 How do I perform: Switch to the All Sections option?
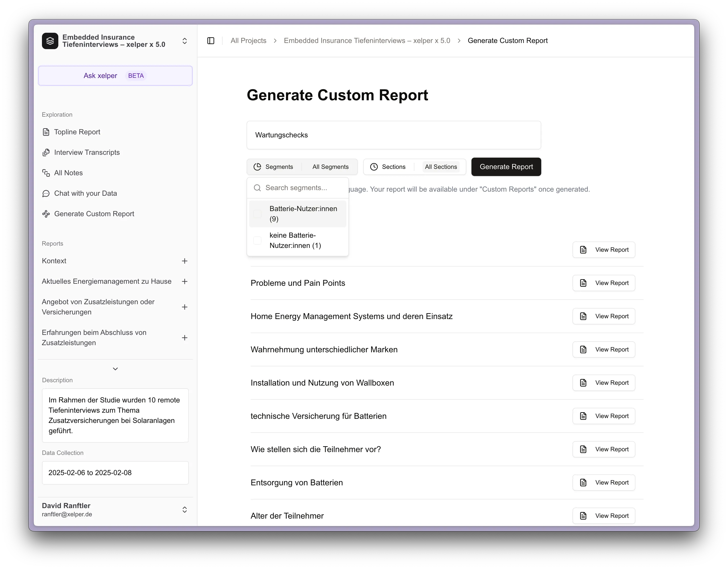click(x=441, y=167)
